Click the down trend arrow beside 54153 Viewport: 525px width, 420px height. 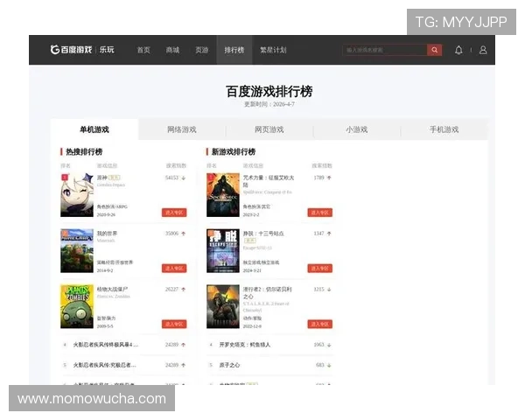point(184,178)
